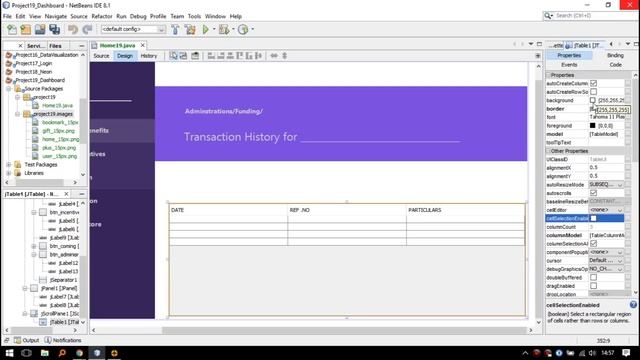Click the foreground black color swatch
The height and width of the screenshot is (360, 640).
click(x=593, y=125)
